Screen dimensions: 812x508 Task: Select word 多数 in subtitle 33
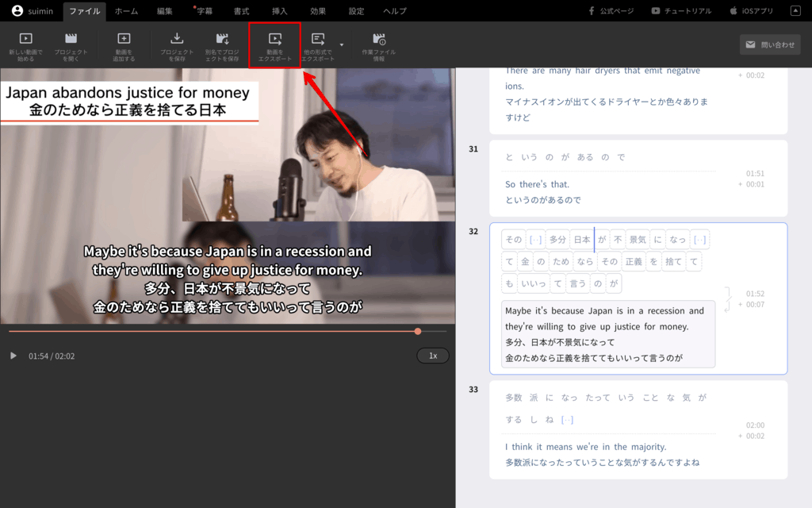514,398
